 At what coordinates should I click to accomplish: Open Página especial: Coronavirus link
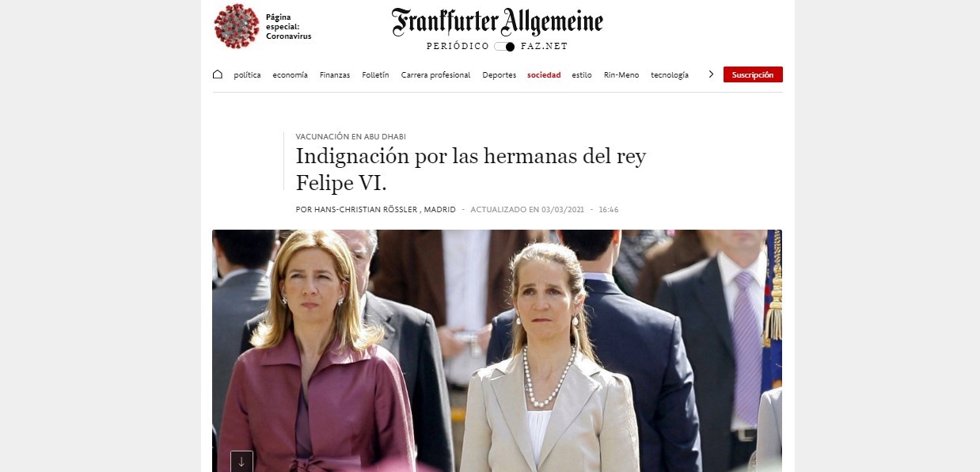coord(288,26)
